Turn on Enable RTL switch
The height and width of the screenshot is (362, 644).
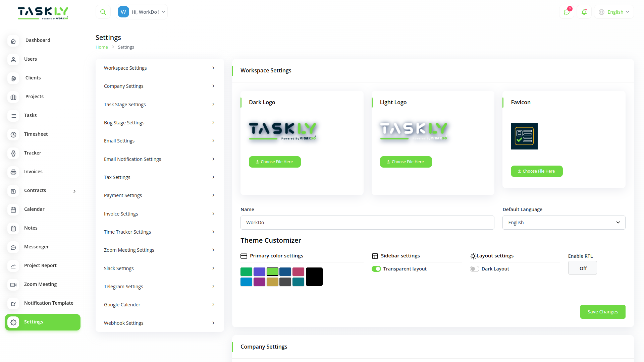tap(582, 268)
